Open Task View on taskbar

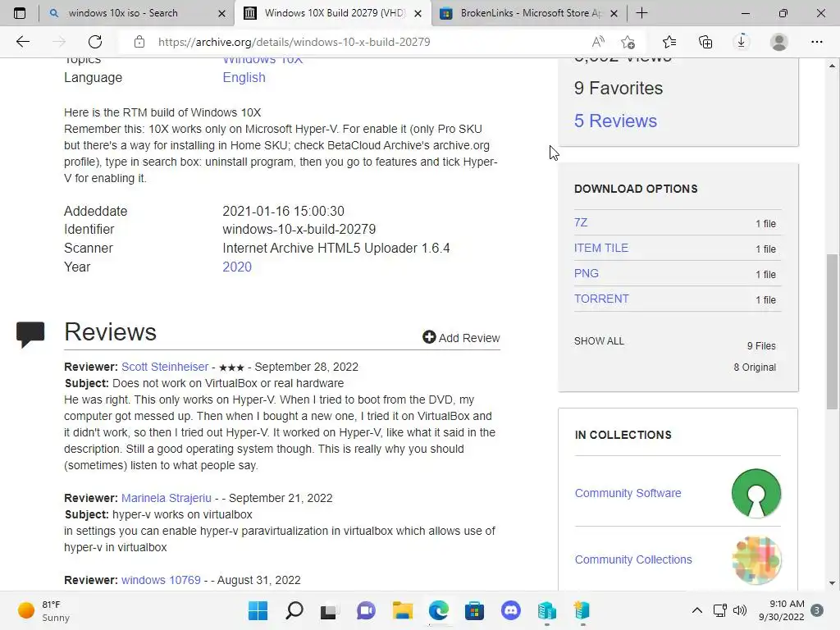point(330,610)
